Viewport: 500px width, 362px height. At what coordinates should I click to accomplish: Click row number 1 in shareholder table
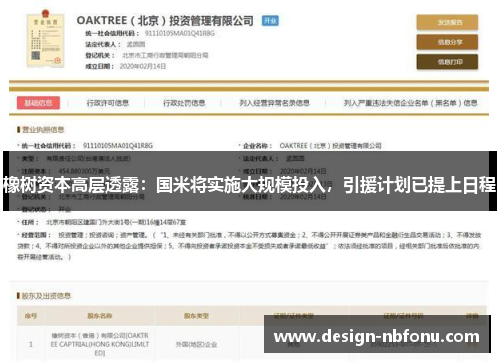[31, 344]
